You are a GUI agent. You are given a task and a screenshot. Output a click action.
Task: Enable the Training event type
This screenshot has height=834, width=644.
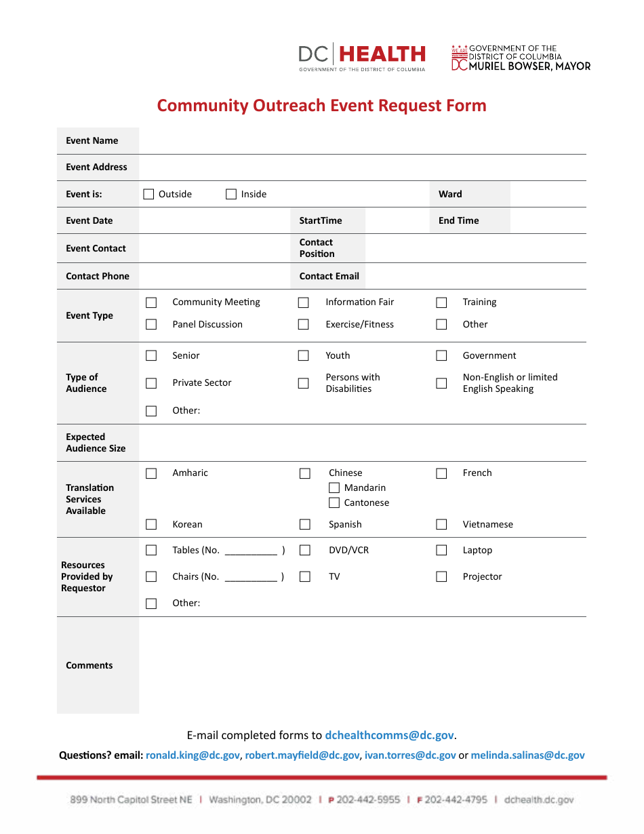pos(441,302)
